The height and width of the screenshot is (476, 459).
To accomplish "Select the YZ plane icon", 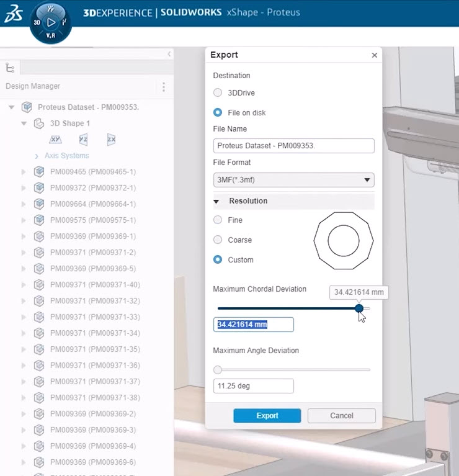I will tap(83, 140).
